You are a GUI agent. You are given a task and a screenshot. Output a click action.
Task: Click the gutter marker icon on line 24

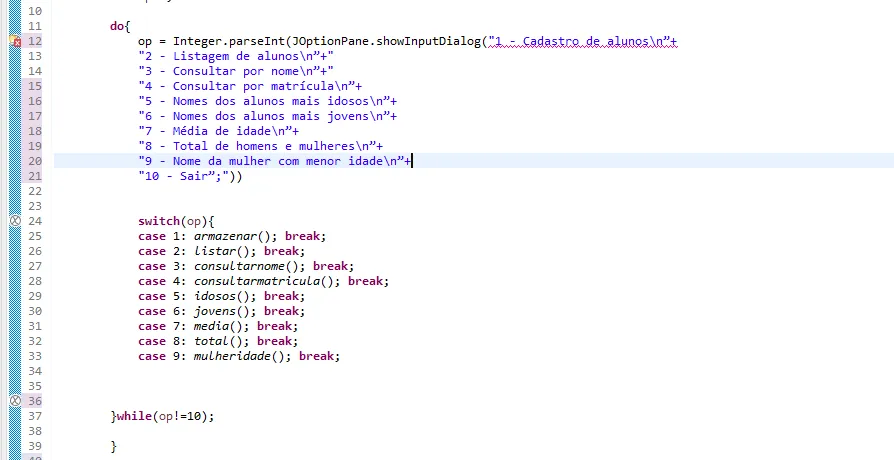point(15,221)
